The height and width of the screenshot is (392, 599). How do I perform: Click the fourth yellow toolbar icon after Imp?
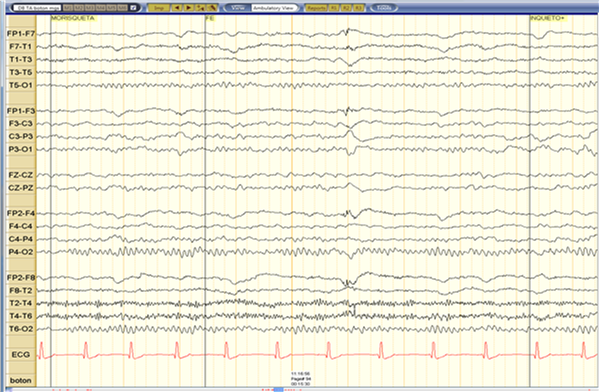201,8
